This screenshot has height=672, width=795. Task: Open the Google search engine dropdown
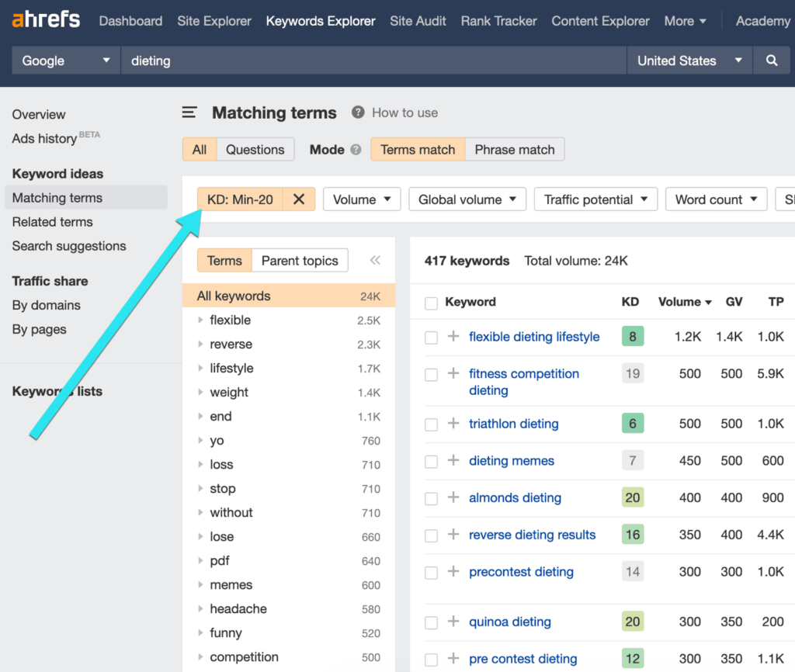tap(65, 60)
